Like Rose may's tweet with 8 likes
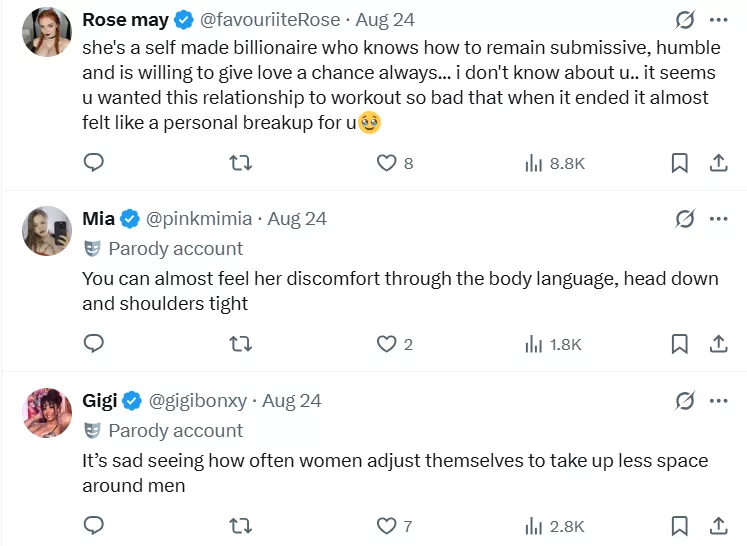This screenshot has width=747, height=546. (x=386, y=162)
